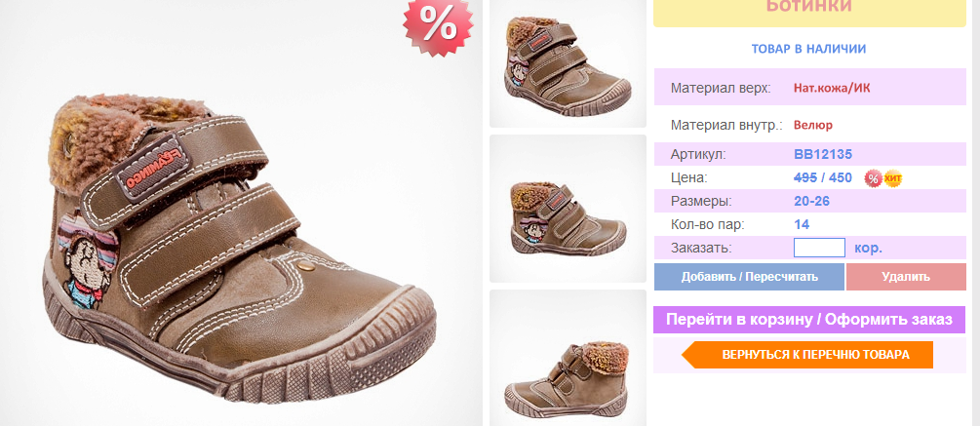Image resolution: width=980 pixels, height=426 pixels.
Task: Click the Нат.кожа/ИК material value
Action: [832, 88]
